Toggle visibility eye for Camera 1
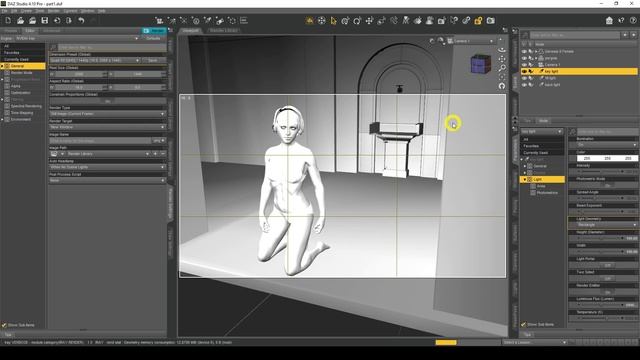This screenshot has width=640, height=360. point(524,64)
